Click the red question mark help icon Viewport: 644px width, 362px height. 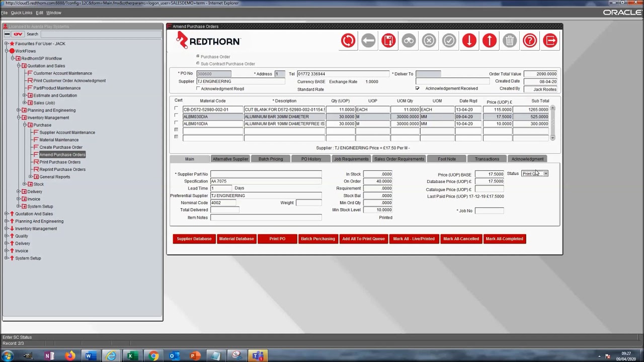[x=530, y=41]
